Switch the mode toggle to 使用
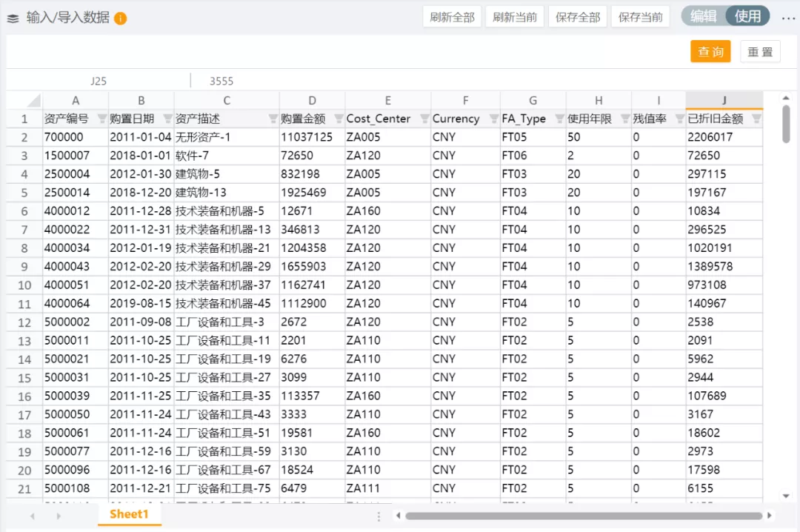This screenshot has height=532, width=800. [x=747, y=16]
